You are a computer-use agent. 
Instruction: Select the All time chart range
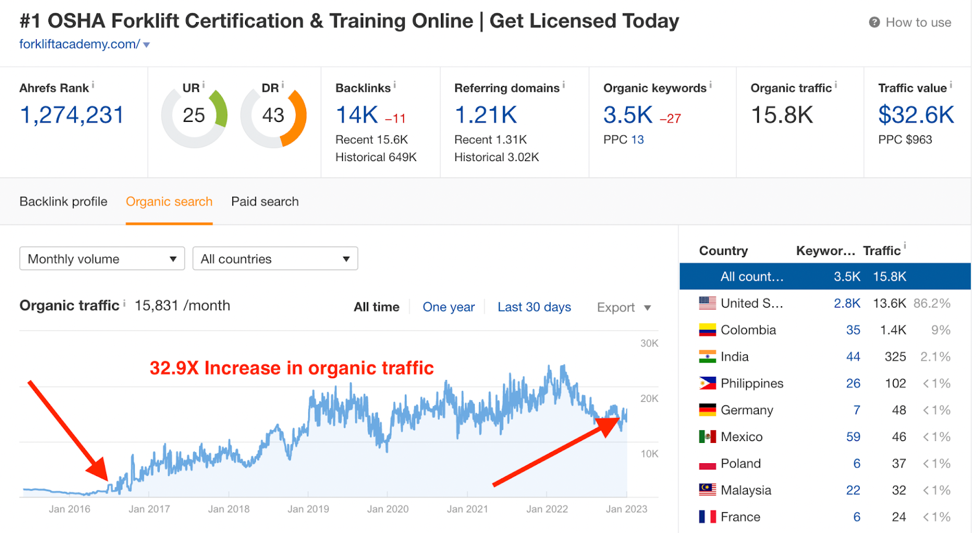click(377, 307)
